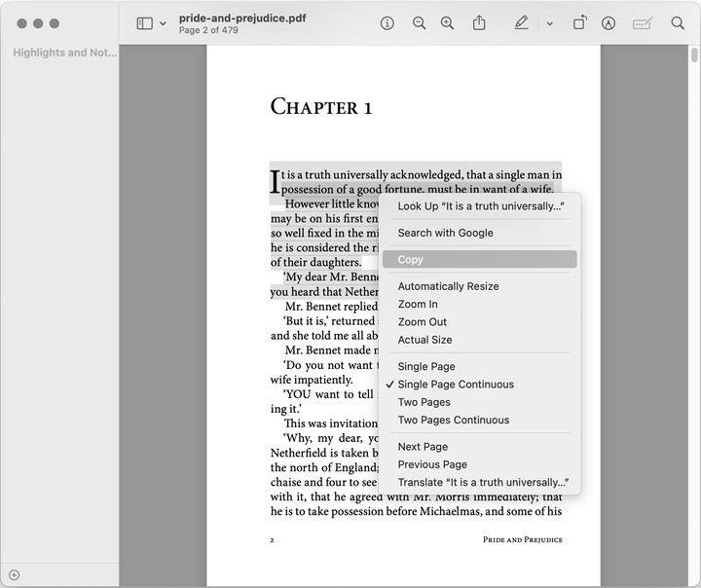This screenshot has width=701, height=588.
Task: Show the Markup toolbar
Action: pos(608,23)
